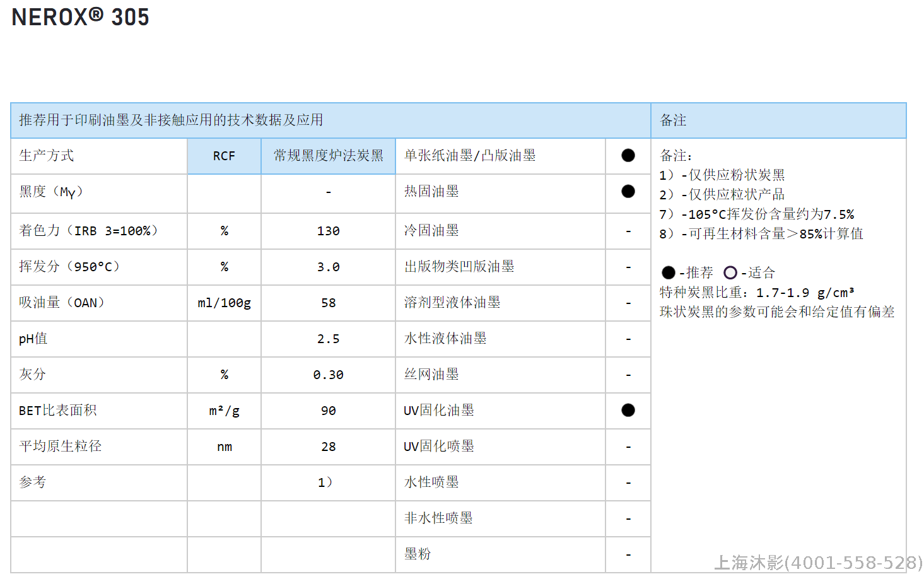Toggle the recommendation mark for 丝网油墨
924x579 pixels.
(x=628, y=374)
